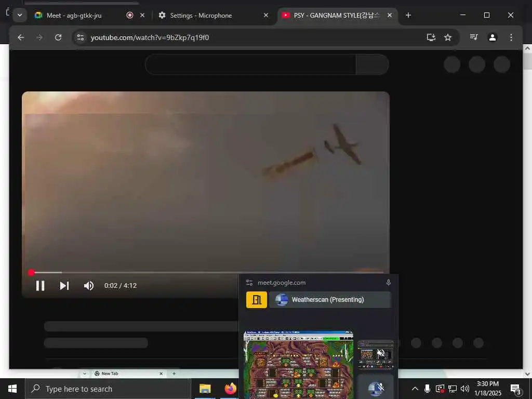Open the Chrome profile menu
The height and width of the screenshot is (399, 532).
(493, 37)
